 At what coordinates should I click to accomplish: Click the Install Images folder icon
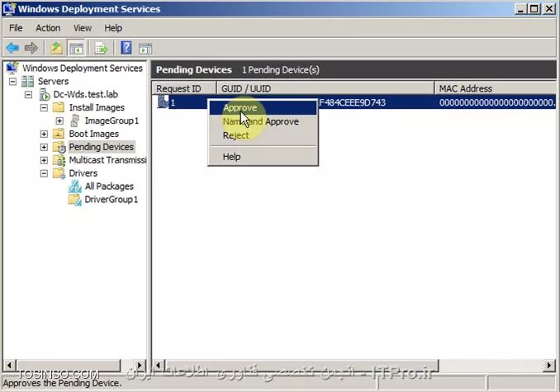point(59,107)
